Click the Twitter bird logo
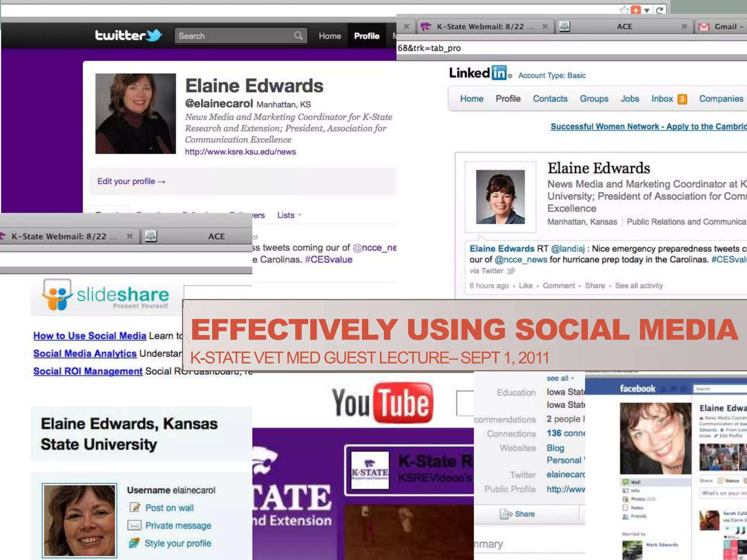747x560 pixels. [x=154, y=35]
